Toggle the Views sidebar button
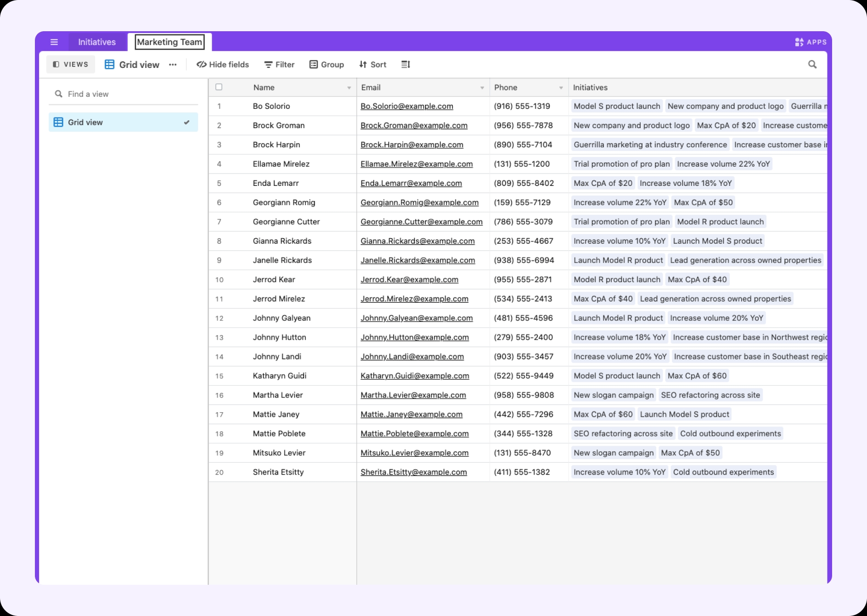 [x=71, y=65]
